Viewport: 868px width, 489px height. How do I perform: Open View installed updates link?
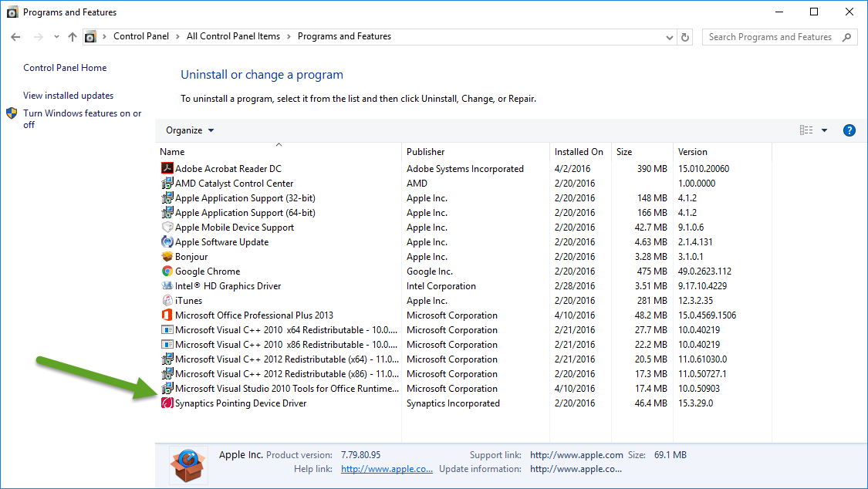68,95
